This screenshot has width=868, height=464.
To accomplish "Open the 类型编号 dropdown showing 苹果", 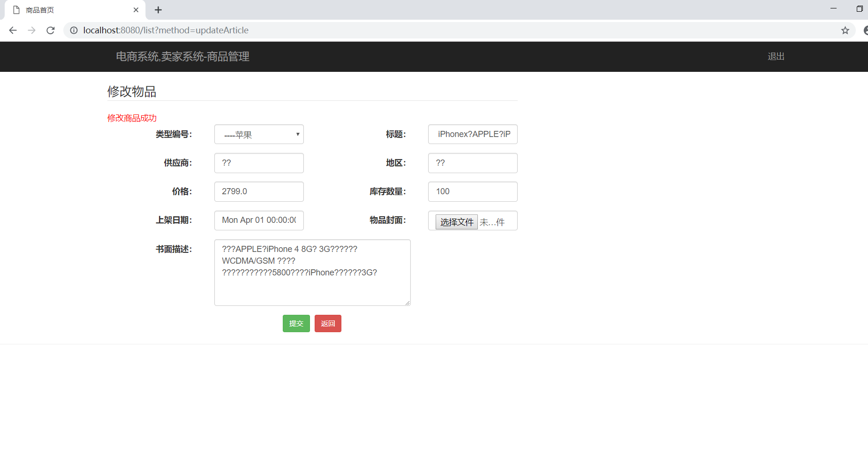I will point(259,134).
